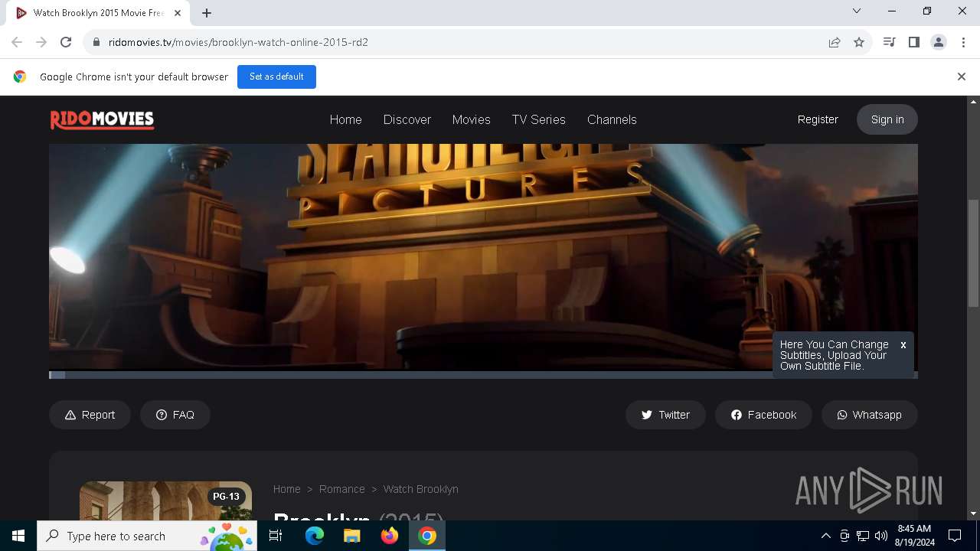
Task: Open the Channels menu item
Action: pos(612,119)
